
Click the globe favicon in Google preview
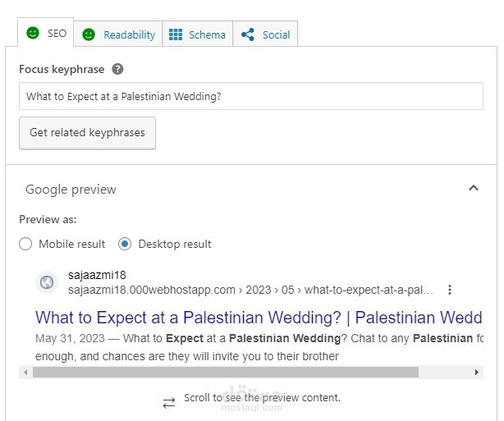[x=47, y=282]
